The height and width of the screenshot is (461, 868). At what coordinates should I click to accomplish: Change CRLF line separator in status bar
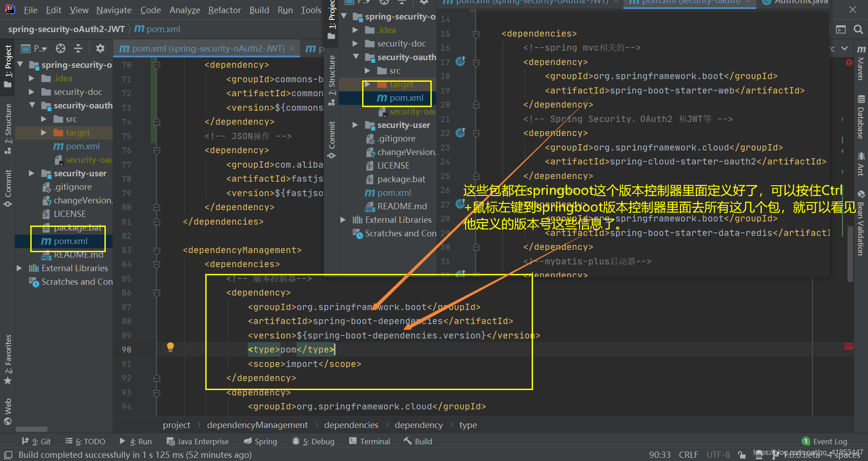688,455
